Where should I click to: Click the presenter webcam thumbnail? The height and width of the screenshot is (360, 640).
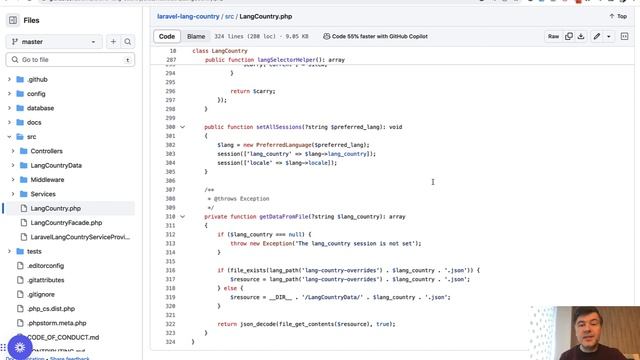tap(585, 333)
